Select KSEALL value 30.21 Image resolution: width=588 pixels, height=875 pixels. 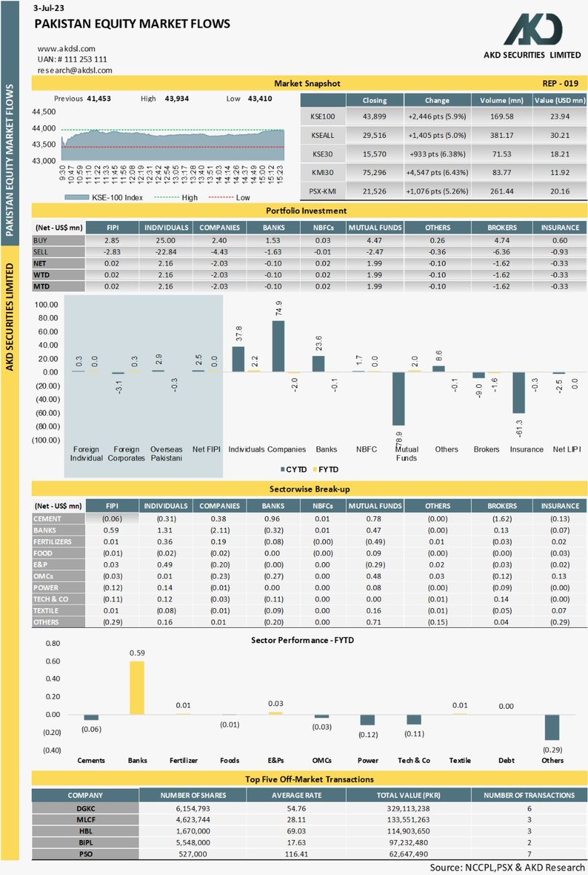tap(559, 135)
